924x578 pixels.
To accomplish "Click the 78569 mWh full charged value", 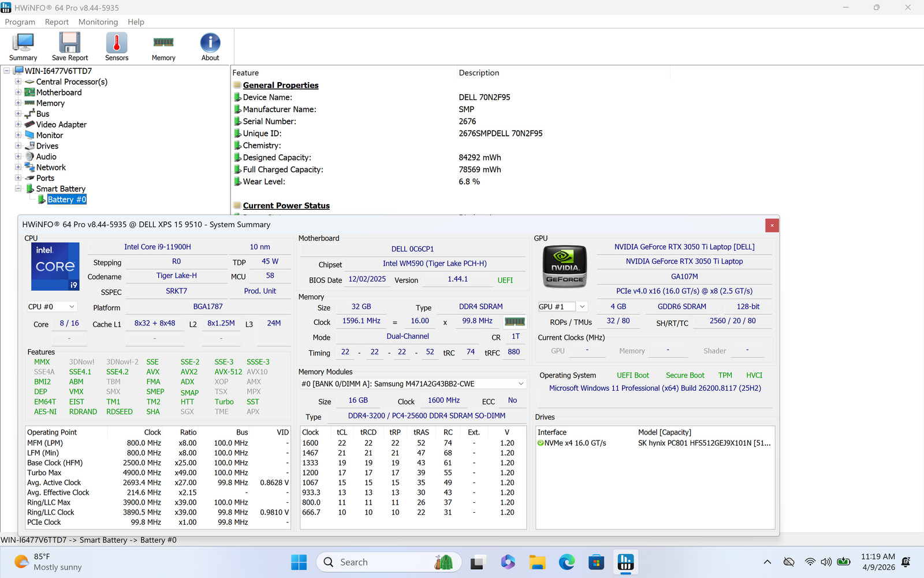I will [480, 170].
